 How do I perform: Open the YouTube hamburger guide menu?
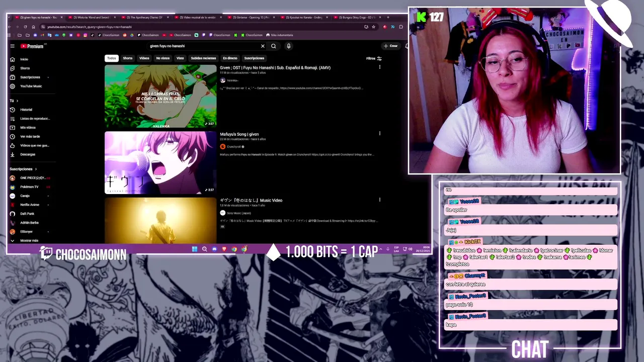coord(13,46)
